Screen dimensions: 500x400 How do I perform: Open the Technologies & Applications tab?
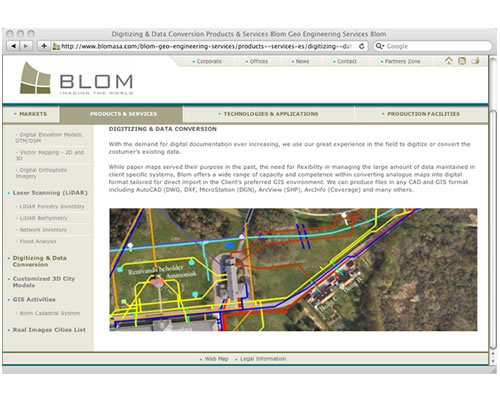click(268, 114)
